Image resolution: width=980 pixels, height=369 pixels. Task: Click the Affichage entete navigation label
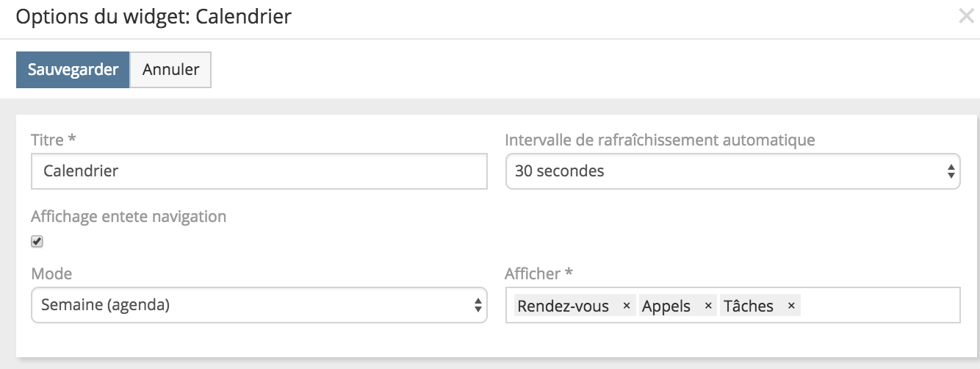coord(129,217)
